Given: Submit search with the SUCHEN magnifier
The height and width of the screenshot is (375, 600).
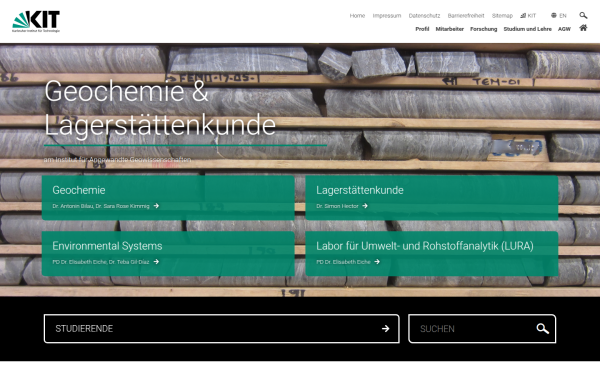Looking at the screenshot, I should pyautogui.click(x=542, y=329).
